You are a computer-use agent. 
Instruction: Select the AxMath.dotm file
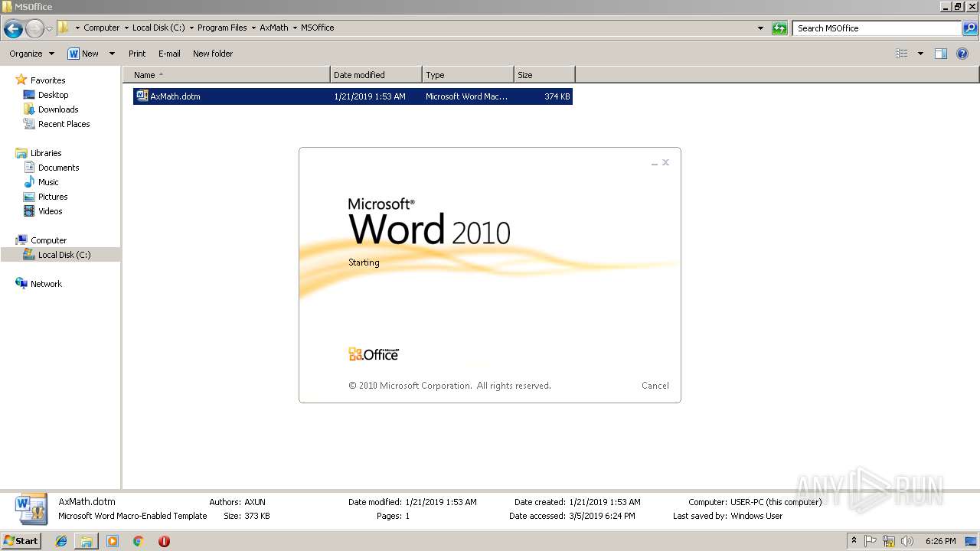point(353,96)
